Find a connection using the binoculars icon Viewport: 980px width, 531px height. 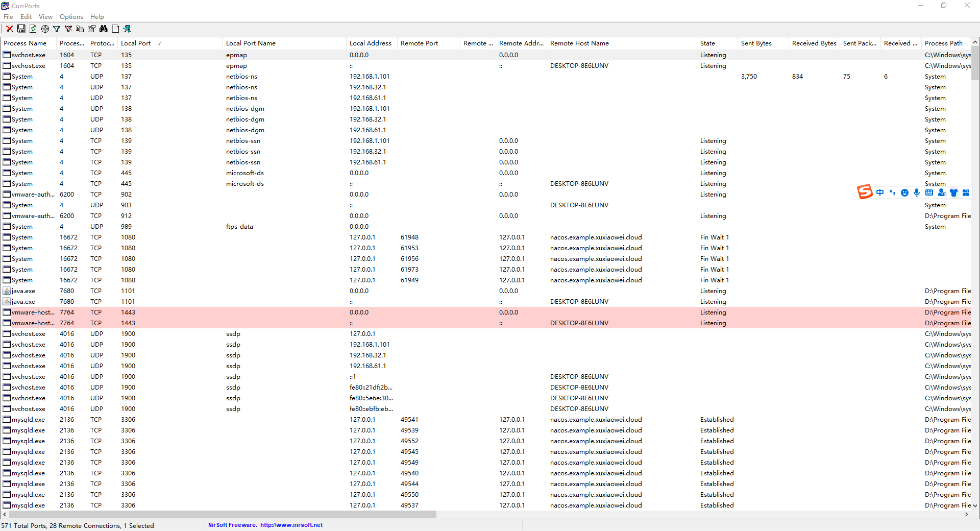click(104, 29)
